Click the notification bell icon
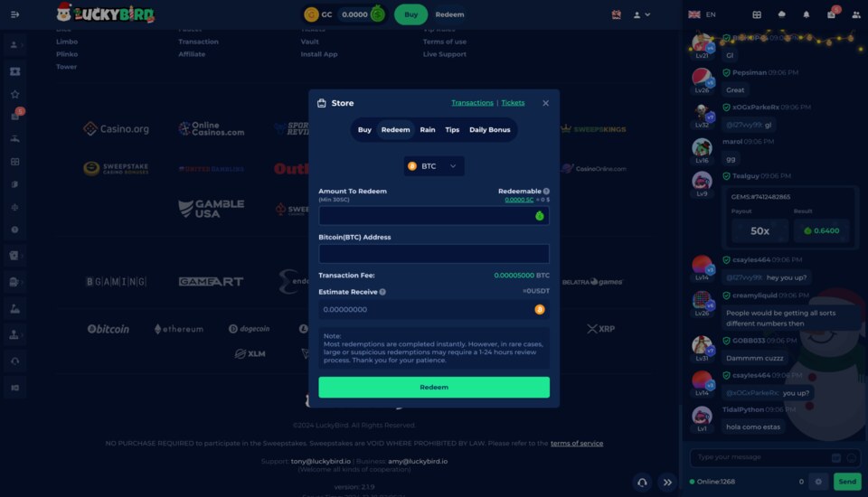Image resolution: width=868 pixels, height=497 pixels. (806, 14)
